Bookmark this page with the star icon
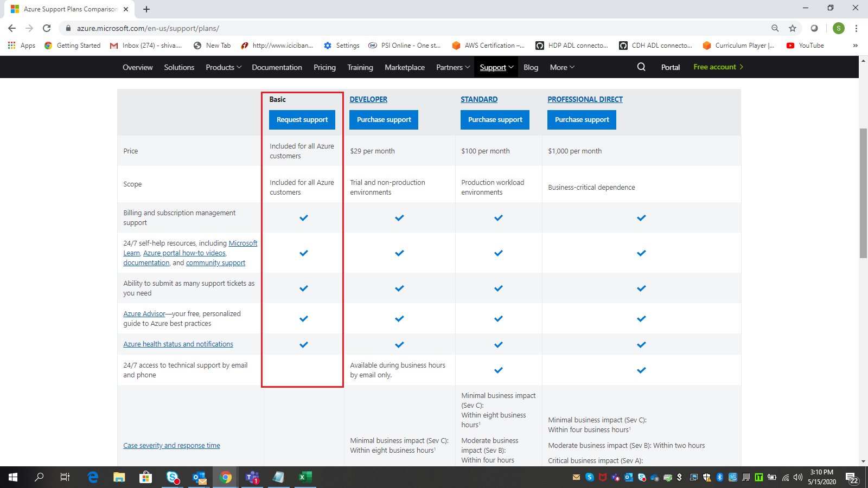 click(x=793, y=28)
